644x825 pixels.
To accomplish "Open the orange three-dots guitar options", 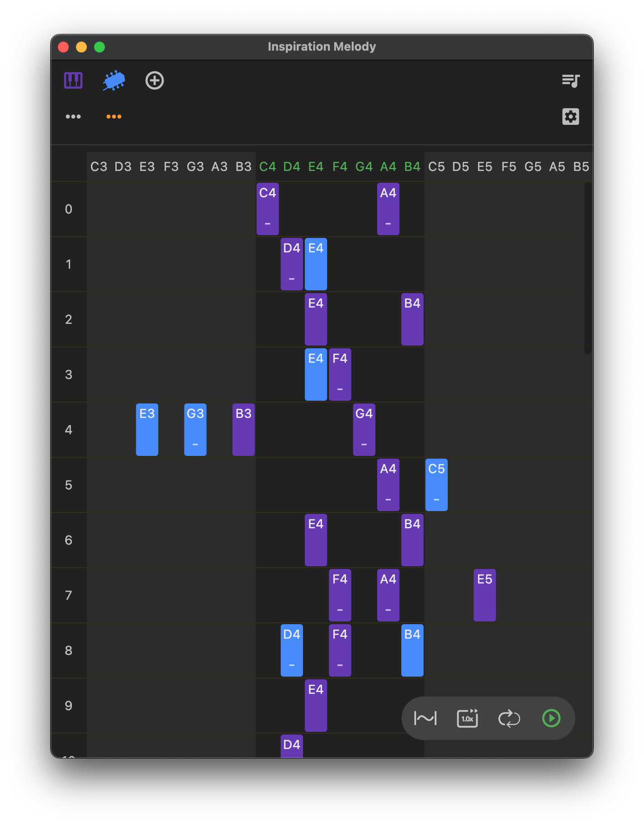I will (114, 117).
